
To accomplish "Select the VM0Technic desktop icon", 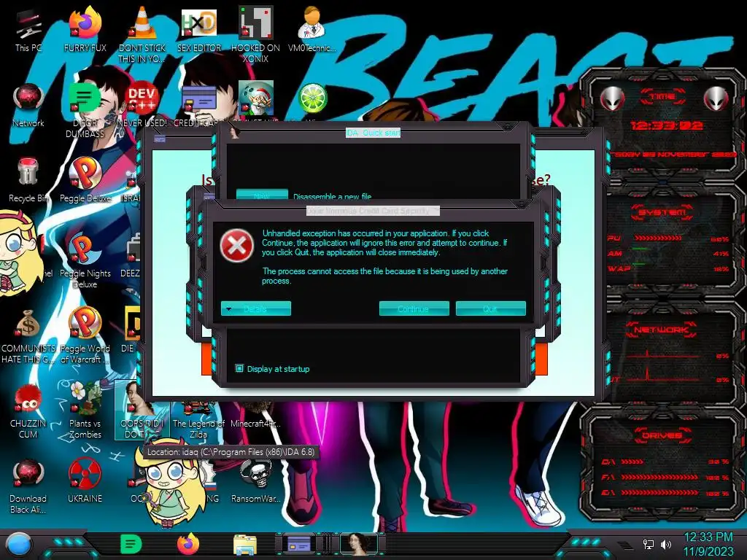I will click(312, 29).
